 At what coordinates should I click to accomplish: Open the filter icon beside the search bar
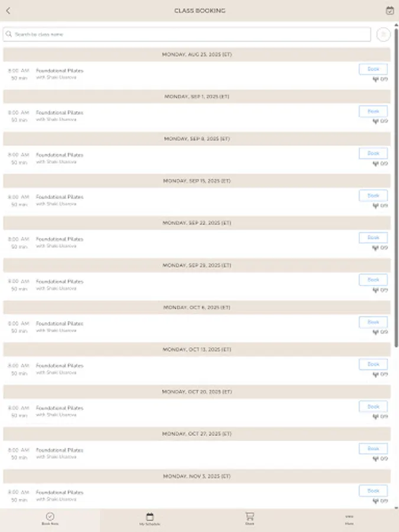(383, 34)
